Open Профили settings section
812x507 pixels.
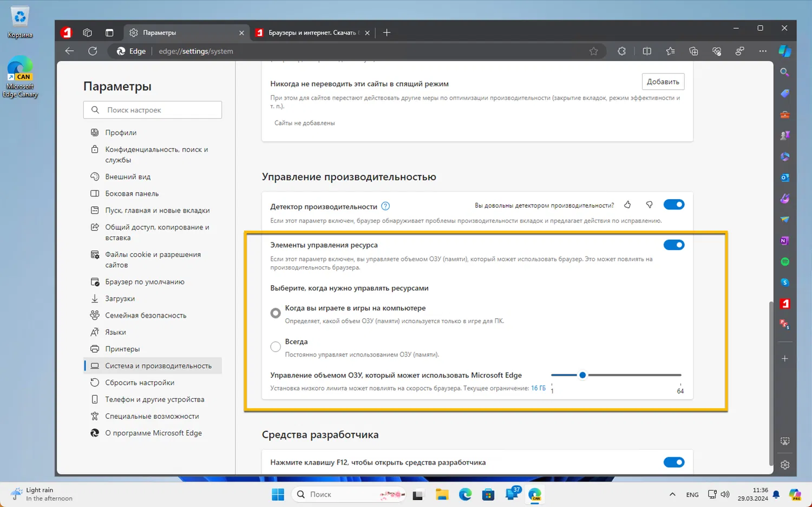point(153,133)
